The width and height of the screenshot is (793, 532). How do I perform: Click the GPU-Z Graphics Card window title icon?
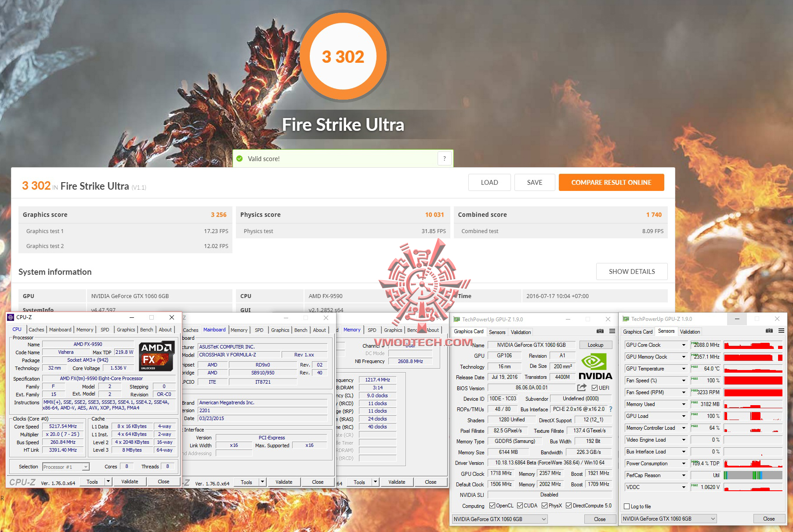[x=456, y=319]
